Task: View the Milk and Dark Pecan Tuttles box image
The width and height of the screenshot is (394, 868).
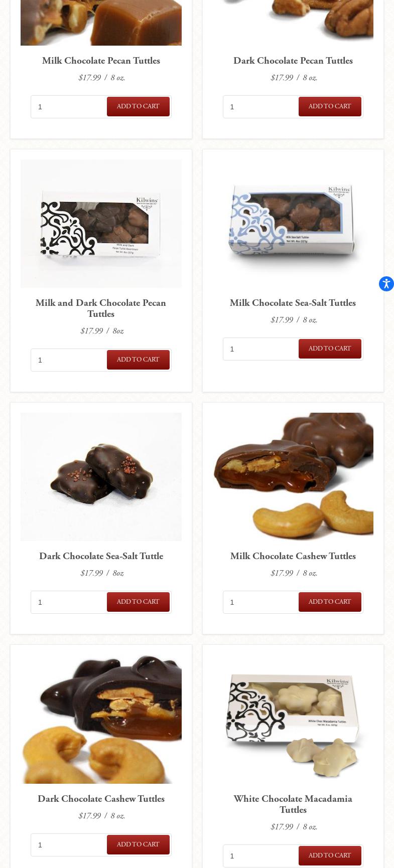Action: 101,224
